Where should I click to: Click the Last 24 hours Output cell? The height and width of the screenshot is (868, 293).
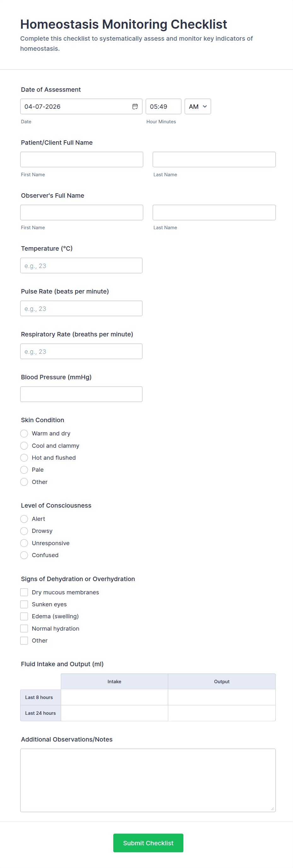pos(221,713)
